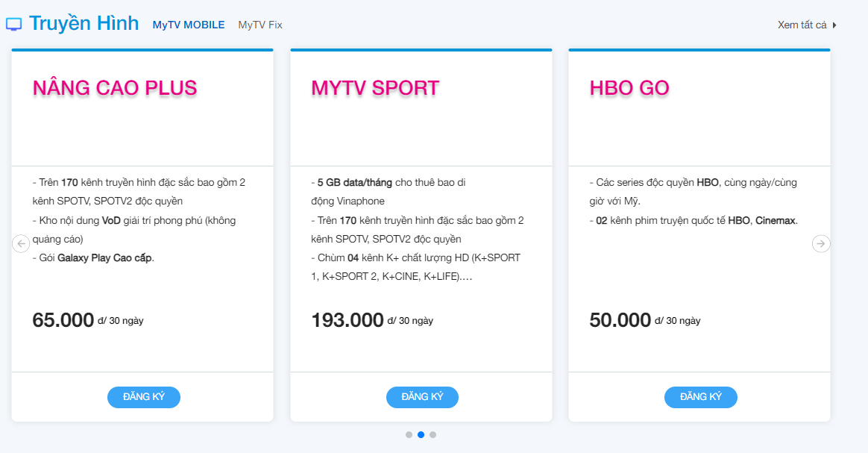This screenshot has width=868, height=453.
Task: Switch to the MyTV Fix tab
Action: tap(260, 25)
